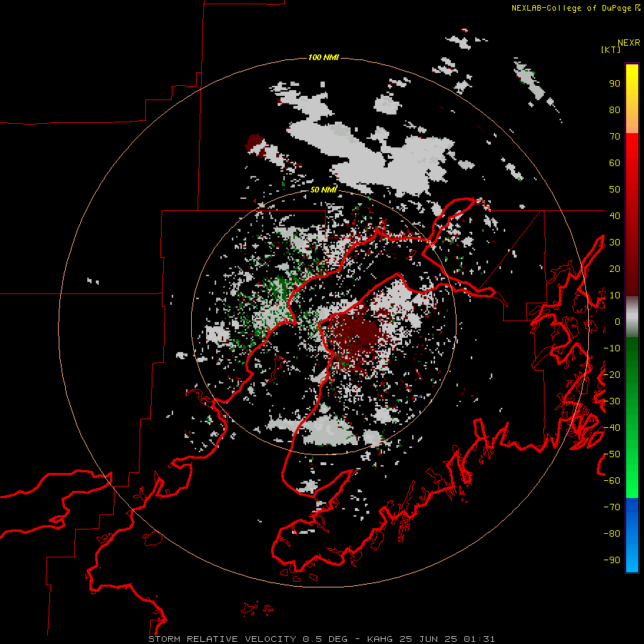Click the 70 value on the velocity scale
This screenshot has height=644, width=644.
(x=615, y=137)
